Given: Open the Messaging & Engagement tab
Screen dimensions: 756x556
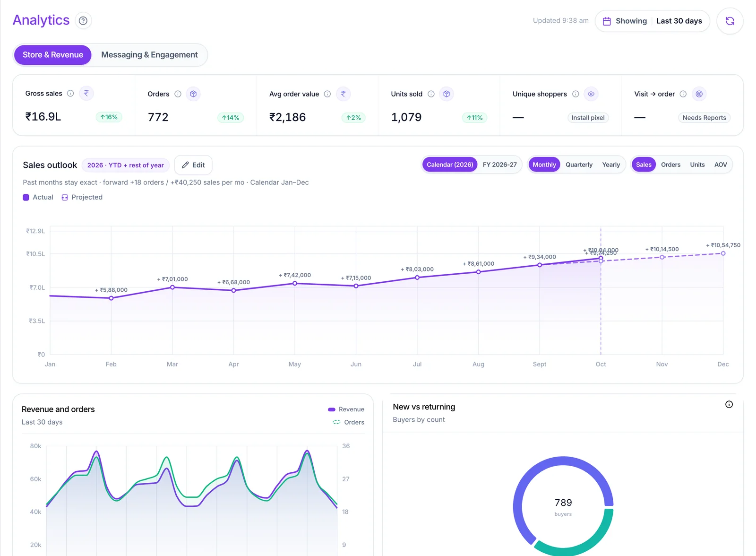Looking at the screenshot, I should 149,55.
